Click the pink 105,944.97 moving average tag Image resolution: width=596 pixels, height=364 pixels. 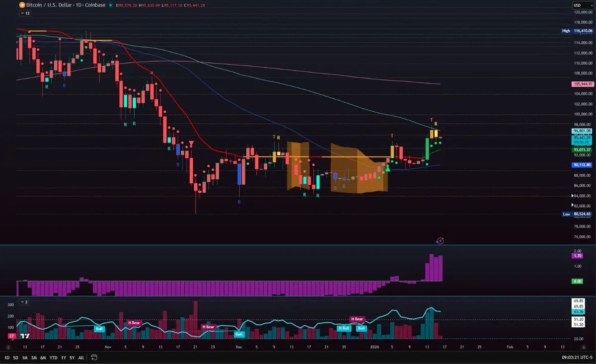(582, 84)
